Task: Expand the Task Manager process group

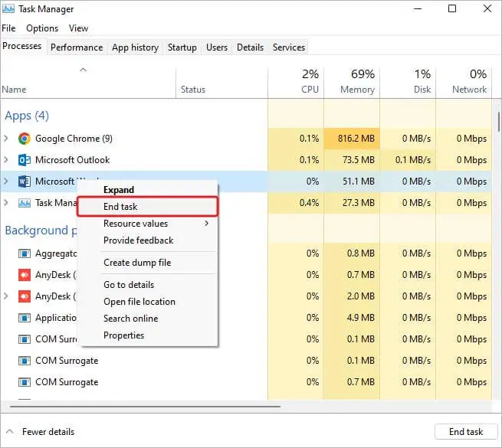Action: click(6, 202)
